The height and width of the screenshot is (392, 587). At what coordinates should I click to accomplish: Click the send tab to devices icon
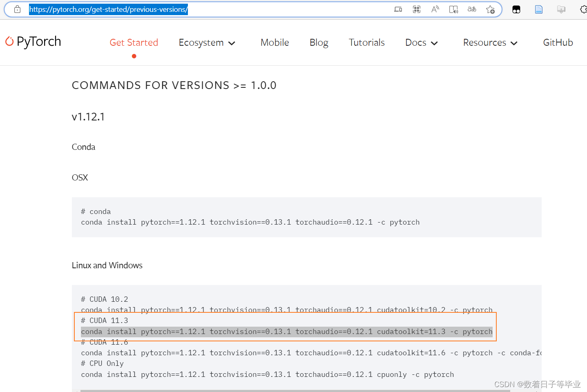(398, 9)
